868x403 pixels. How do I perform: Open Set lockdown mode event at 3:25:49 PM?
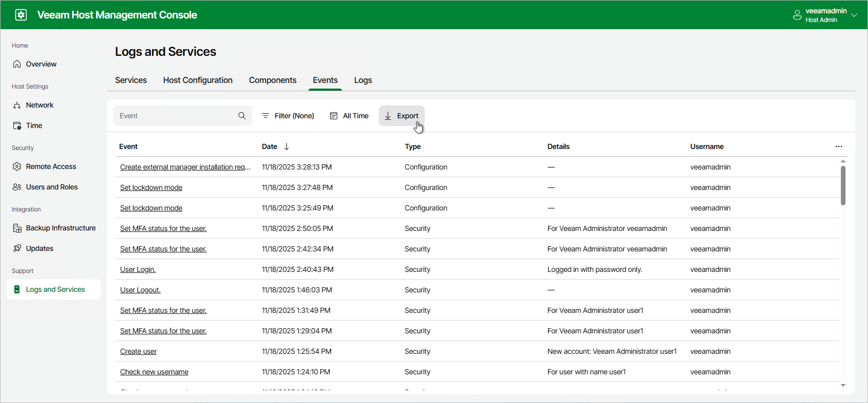(151, 208)
